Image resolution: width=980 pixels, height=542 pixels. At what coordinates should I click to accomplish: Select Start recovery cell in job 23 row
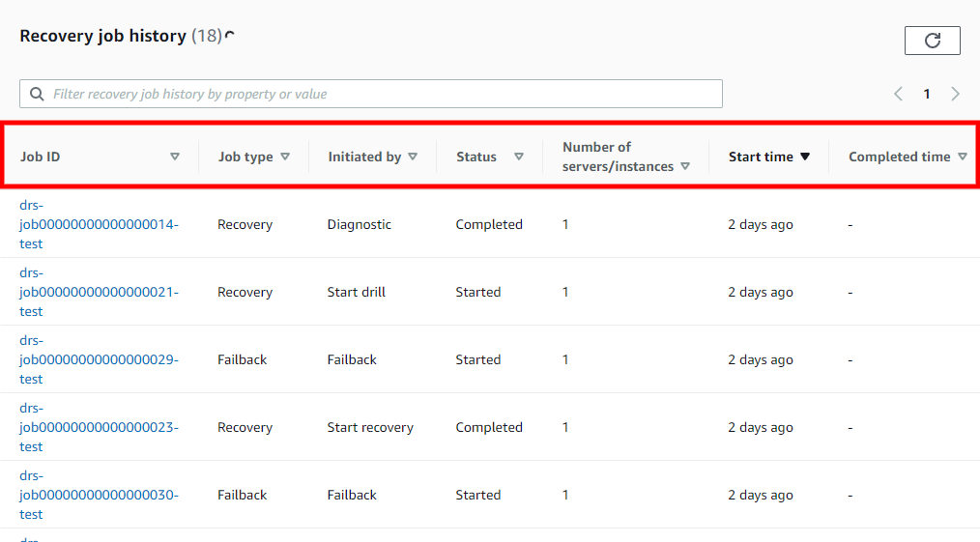coord(370,427)
